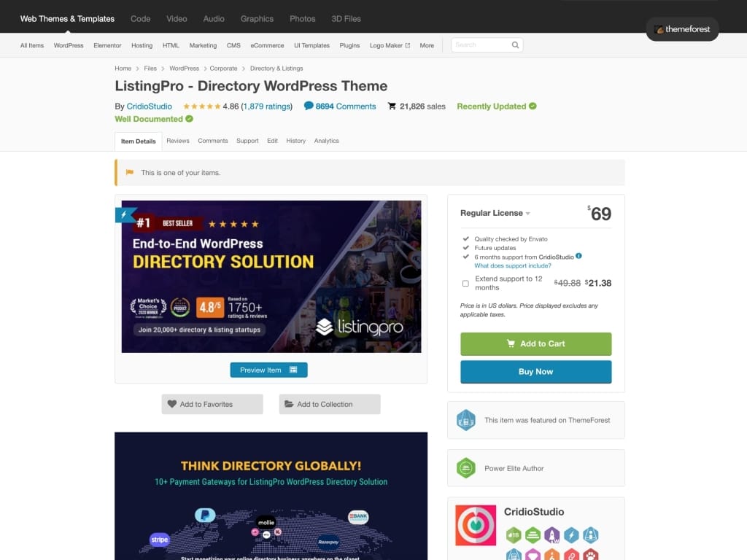Click the Power Elite Author badge icon

[465, 468]
